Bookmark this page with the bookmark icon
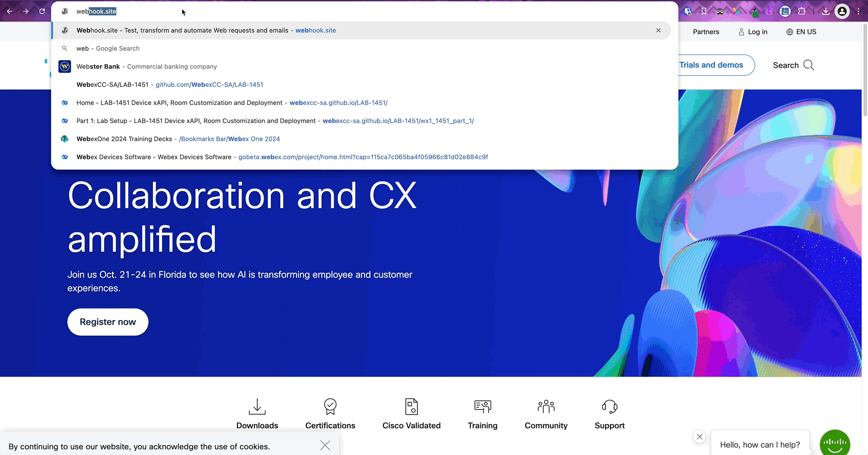The image size is (868, 455). (704, 11)
